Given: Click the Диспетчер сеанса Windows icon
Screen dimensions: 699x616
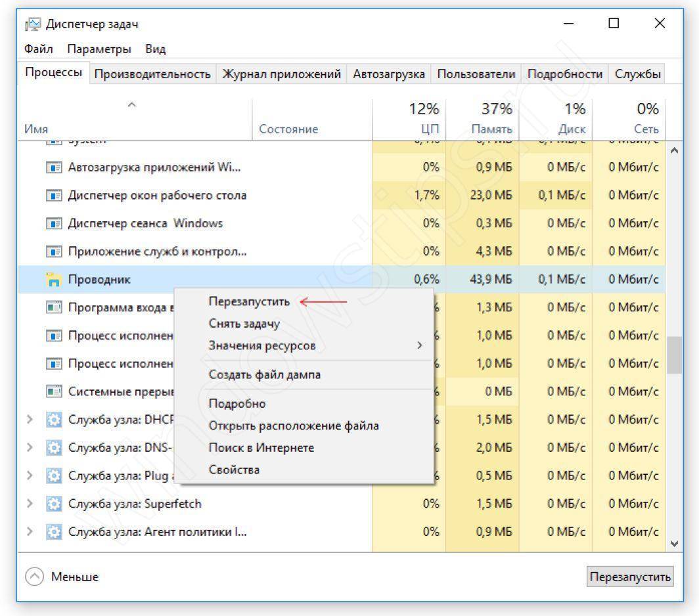Looking at the screenshot, I should click(x=54, y=224).
